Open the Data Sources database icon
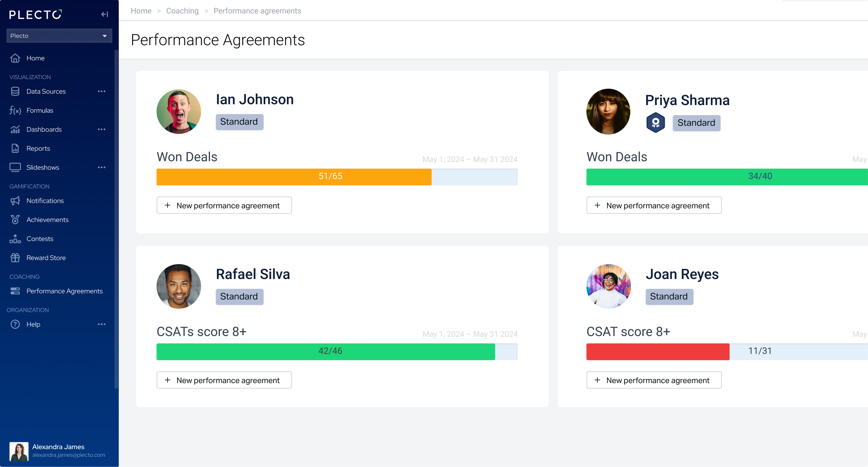This screenshot has width=868, height=467. coord(15,91)
